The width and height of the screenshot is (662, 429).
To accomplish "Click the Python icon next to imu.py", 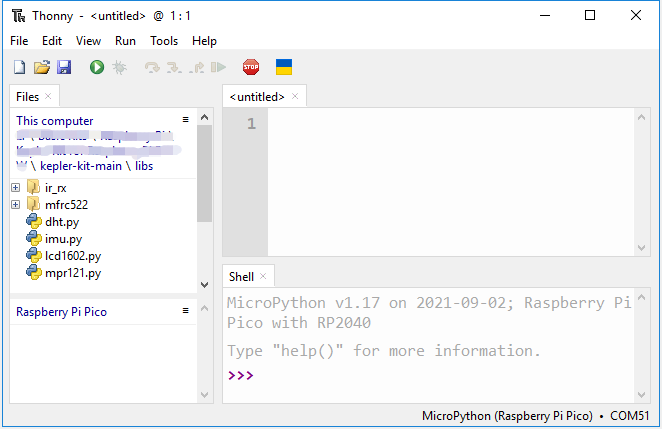I will coord(34,239).
